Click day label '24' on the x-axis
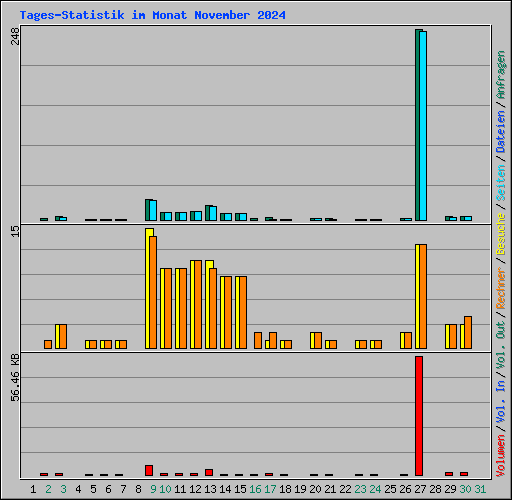 coord(375,489)
